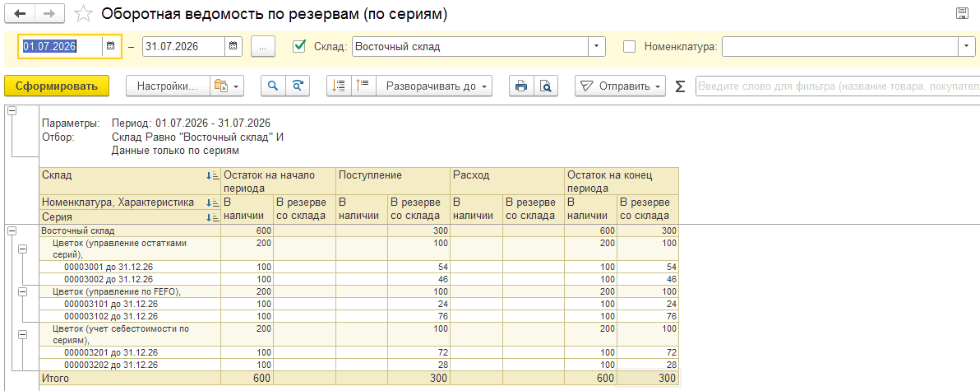Open the Настройки... settings button
Screen dimensions: 980x391
(167, 86)
